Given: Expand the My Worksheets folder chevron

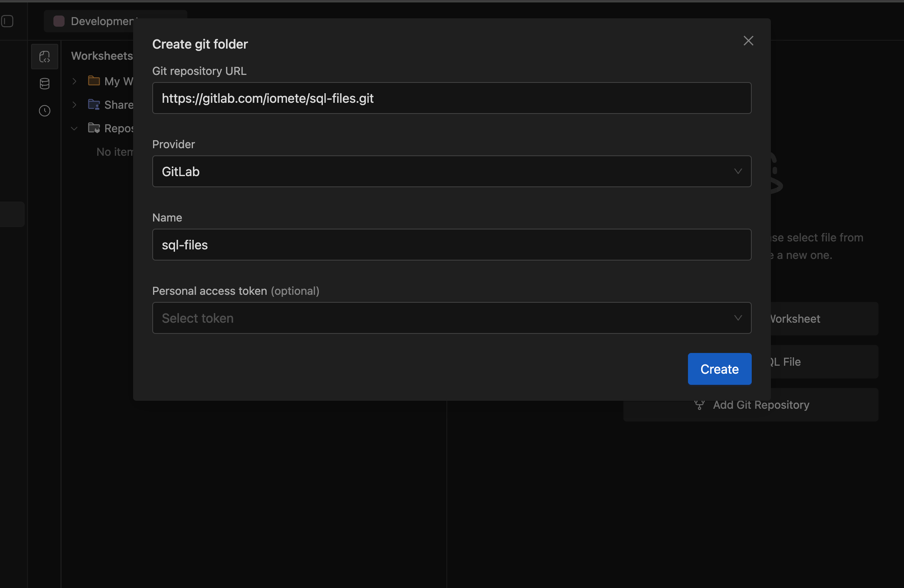Looking at the screenshot, I should [x=74, y=81].
